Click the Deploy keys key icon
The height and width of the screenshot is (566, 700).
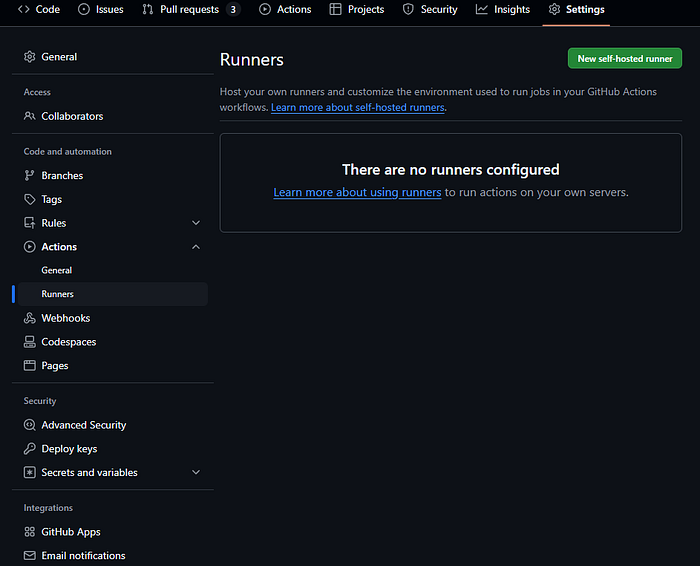point(29,449)
